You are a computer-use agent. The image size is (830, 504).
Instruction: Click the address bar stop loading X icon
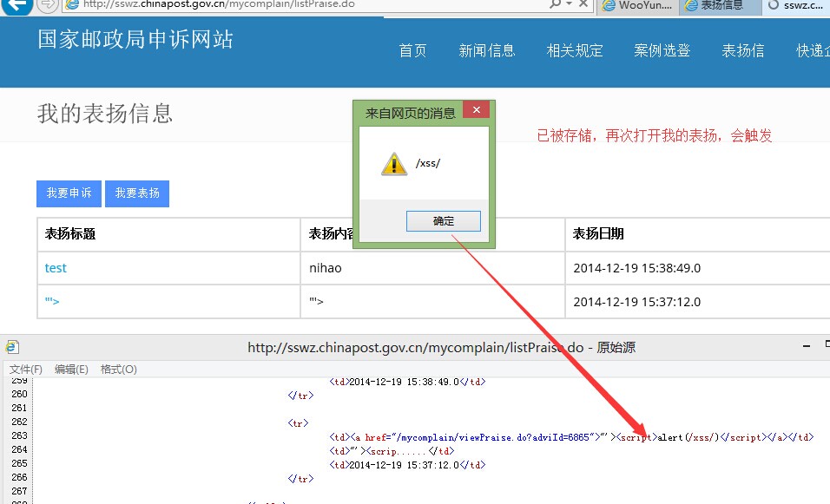[x=583, y=3]
